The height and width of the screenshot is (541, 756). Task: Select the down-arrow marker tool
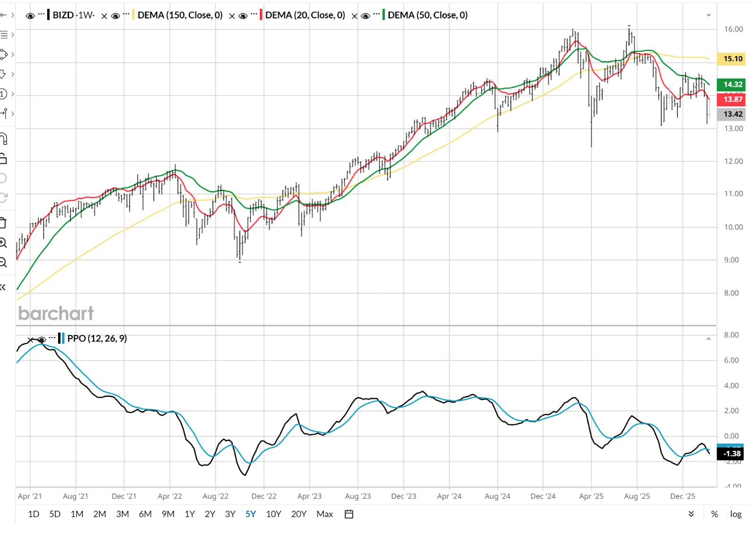pyautogui.click(x=3, y=74)
